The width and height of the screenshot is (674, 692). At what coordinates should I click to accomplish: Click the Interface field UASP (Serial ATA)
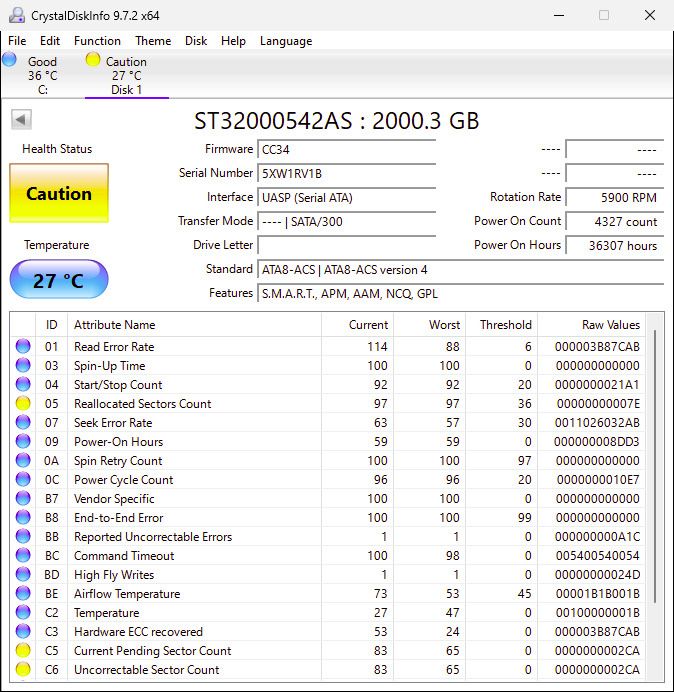click(346, 197)
